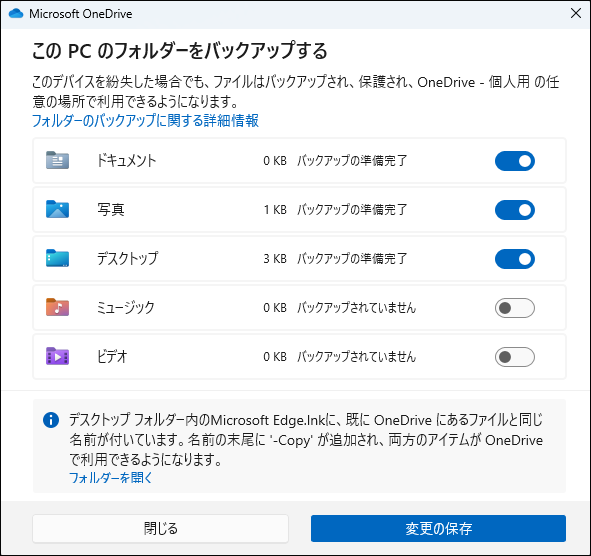Viewport: 591px width, 556px height.
Task: Enable the ビデオ backup toggle
Action: tap(514, 357)
